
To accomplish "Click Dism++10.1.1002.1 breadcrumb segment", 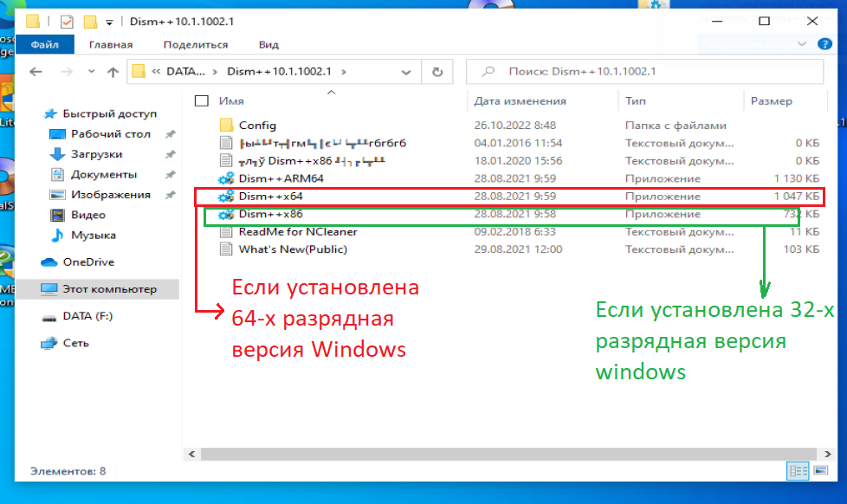I will (x=279, y=71).
